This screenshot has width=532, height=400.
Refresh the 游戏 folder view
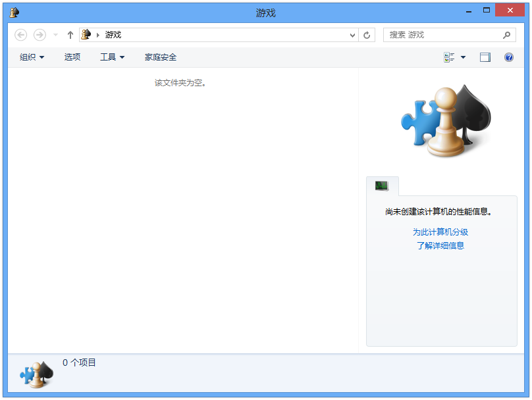pos(367,35)
